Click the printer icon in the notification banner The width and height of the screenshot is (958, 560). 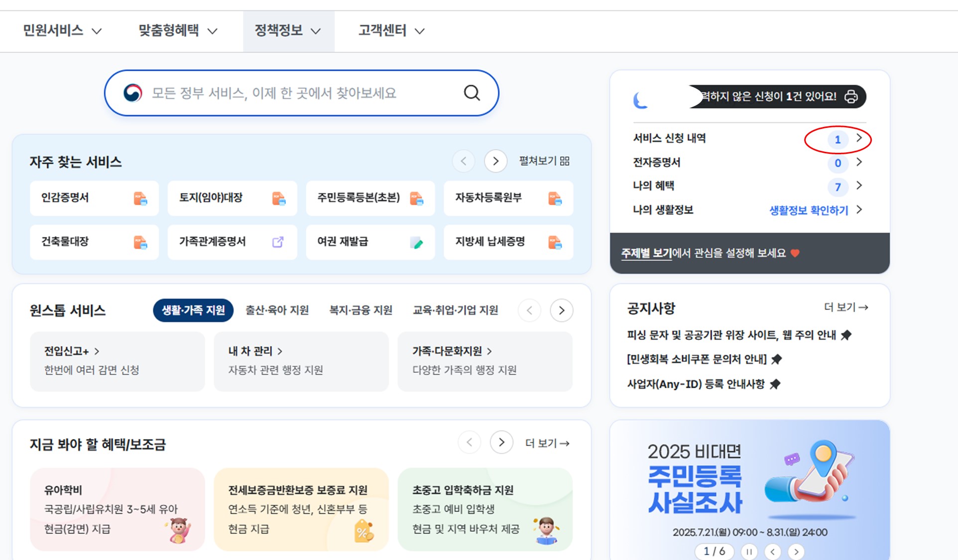851,97
